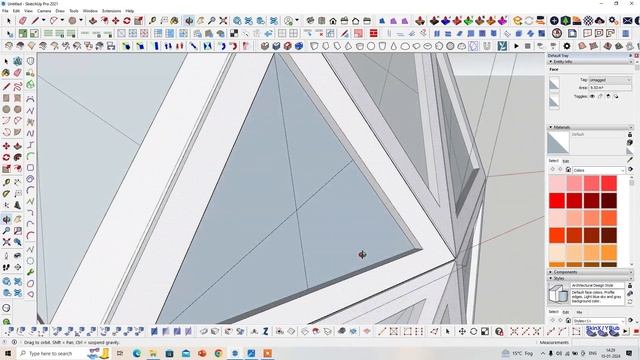Open the Shapes tool dropdown arrow
Viewport: 640px width, 360px height.
tap(80, 20)
